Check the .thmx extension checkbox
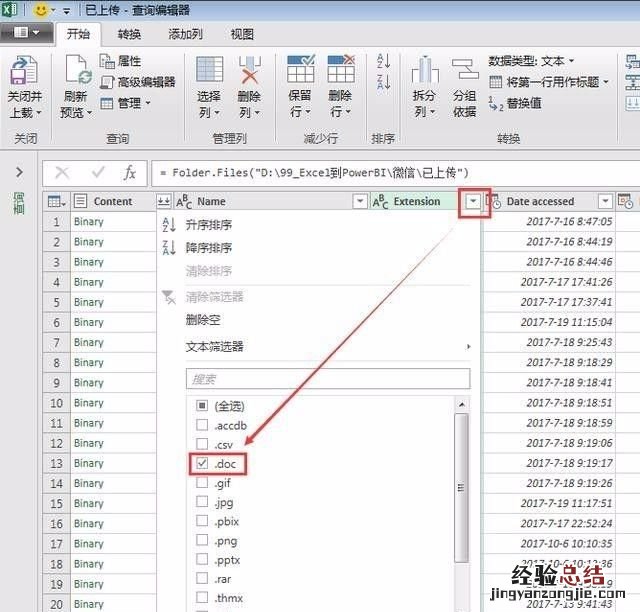 click(202, 597)
